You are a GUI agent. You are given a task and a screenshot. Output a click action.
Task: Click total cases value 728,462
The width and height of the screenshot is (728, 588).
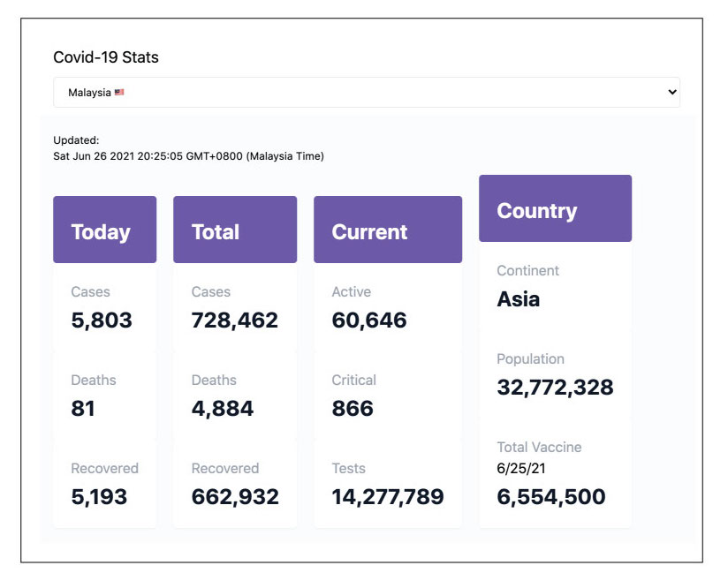point(234,320)
